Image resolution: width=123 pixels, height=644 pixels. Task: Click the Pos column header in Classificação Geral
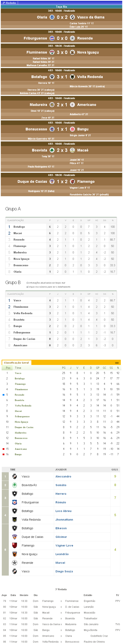(8, 368)
